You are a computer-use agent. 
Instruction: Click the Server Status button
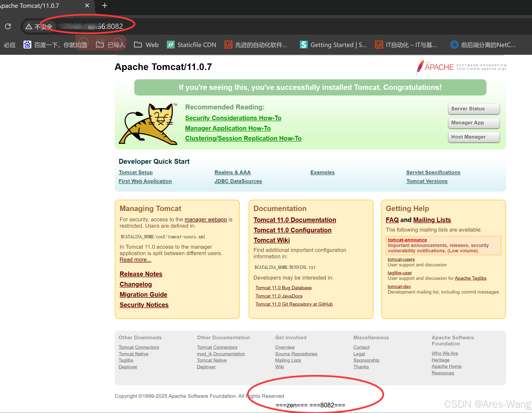point(474,109)
